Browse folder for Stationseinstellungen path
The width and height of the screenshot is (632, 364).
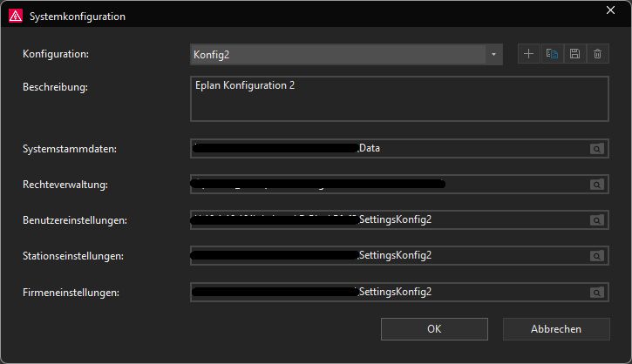[x=597, y=256]
